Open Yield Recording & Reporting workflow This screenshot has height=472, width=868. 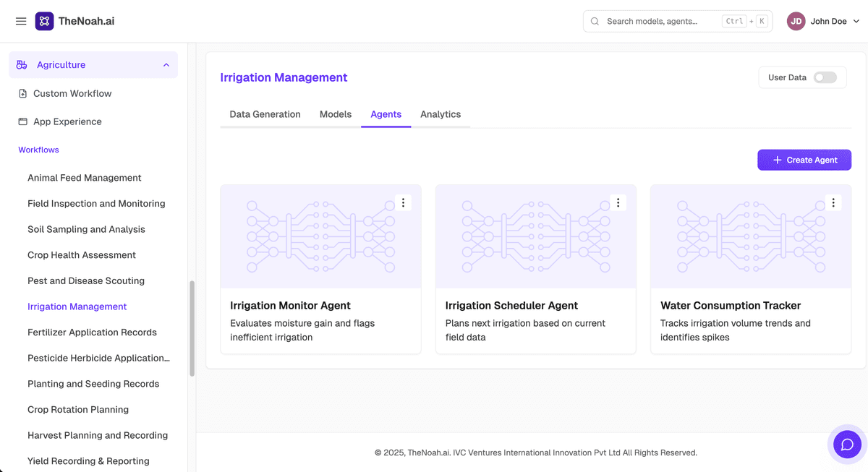pyautogui.click(x=88, y=461)
